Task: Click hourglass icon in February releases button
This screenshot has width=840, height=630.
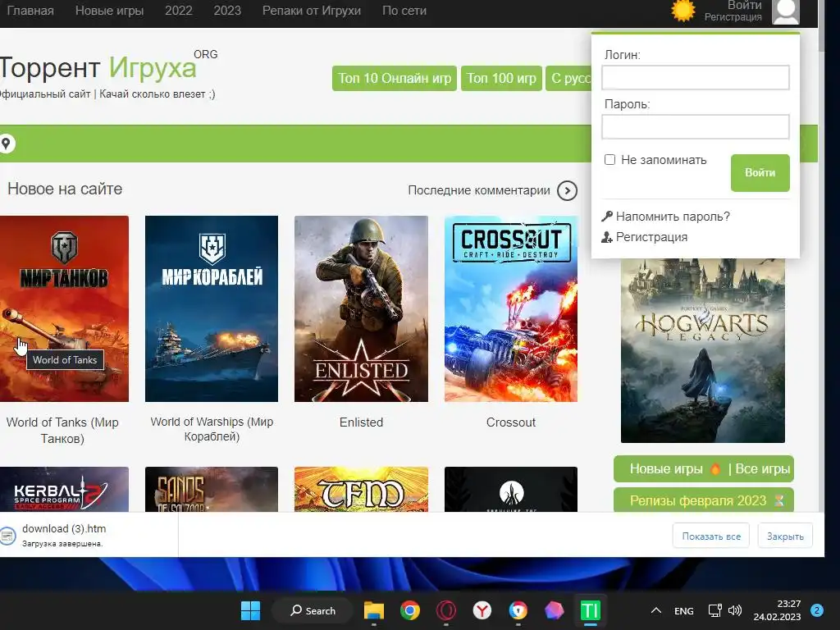Action: [779, 500]
